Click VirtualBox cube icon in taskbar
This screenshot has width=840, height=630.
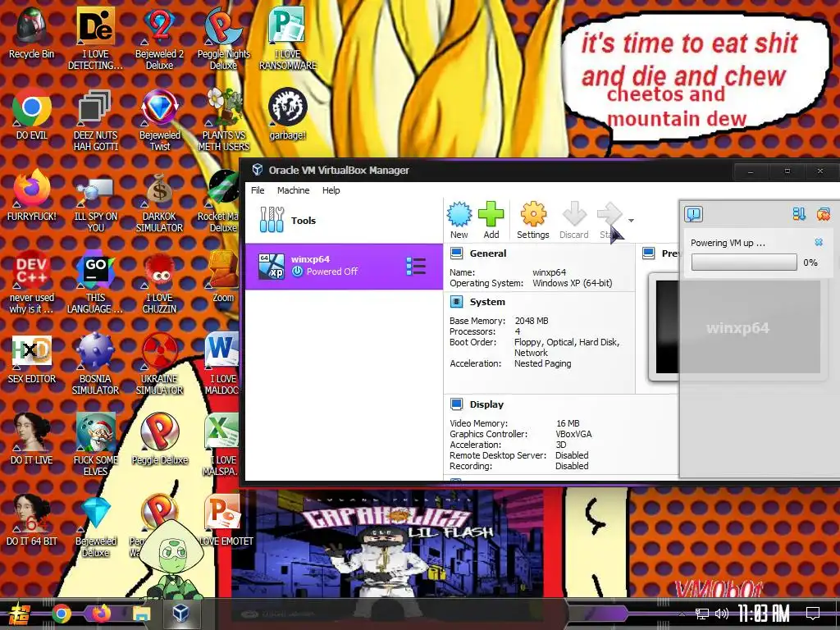(x=181, y=614)
